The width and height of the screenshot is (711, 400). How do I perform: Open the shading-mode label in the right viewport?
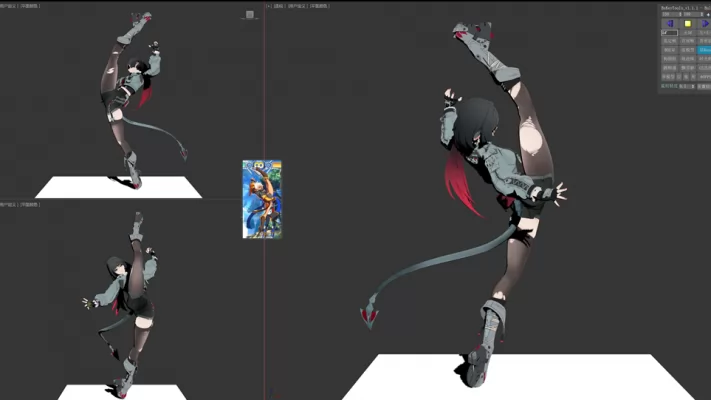pos(319,6)
